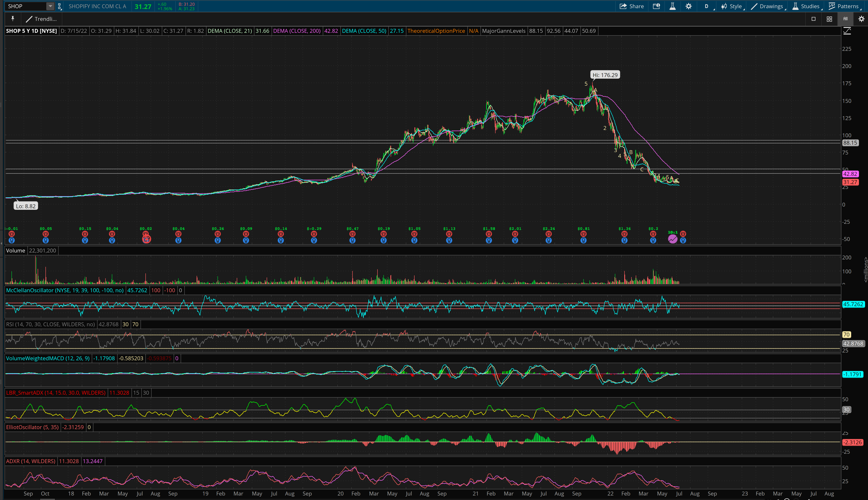Viewport: 868px width, 500px height.
Task: Expand the SHOP symbol selector arrow
Action: [x=50, y=6]
